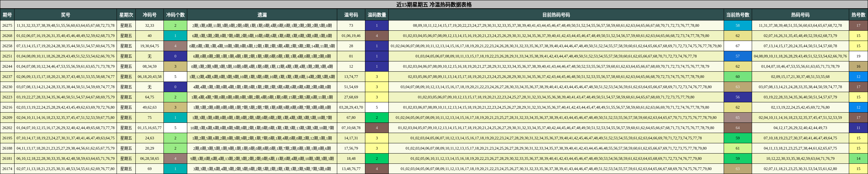Click period number 26275
Image resolution: width=868 pixels, height=174 pixels.
tap(7, 25)
